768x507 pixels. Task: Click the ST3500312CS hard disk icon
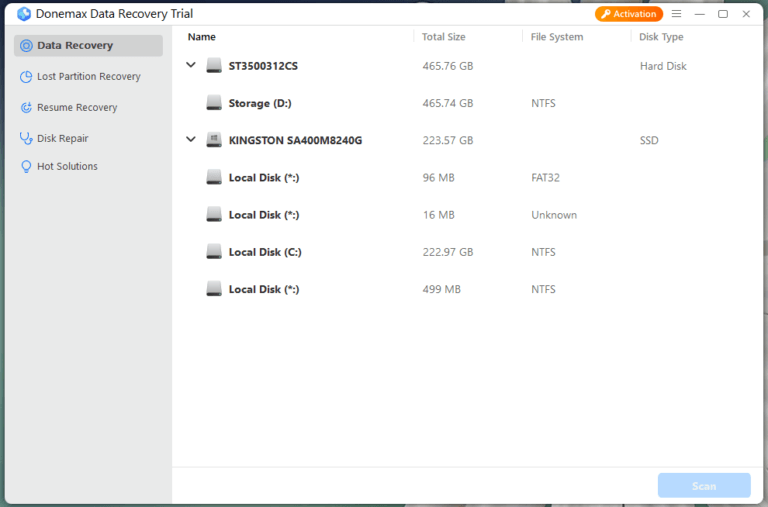pyautogui.click(x=214, y=65)
